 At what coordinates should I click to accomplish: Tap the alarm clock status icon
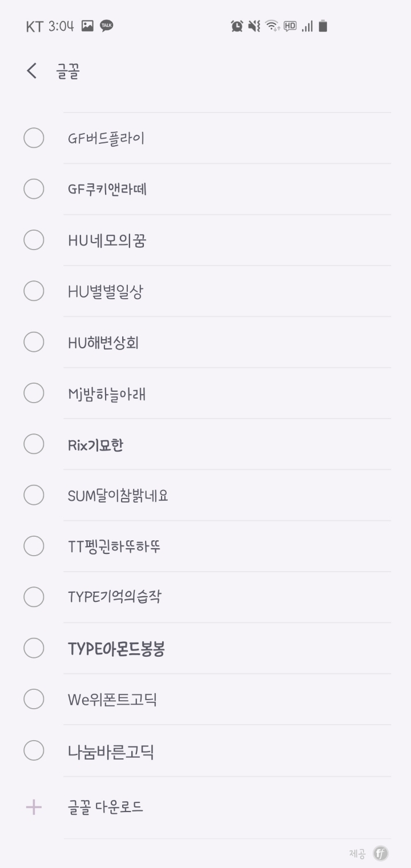236,26
